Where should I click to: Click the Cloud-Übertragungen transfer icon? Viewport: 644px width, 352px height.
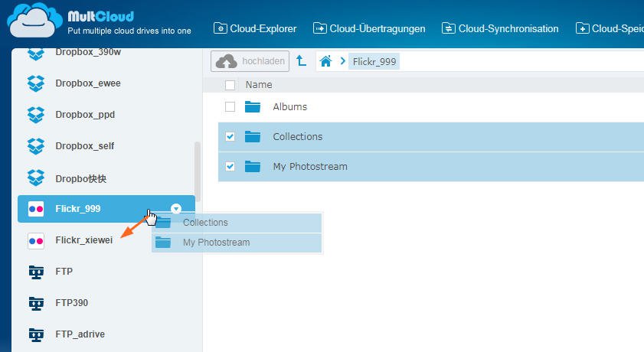click(319, 28)
